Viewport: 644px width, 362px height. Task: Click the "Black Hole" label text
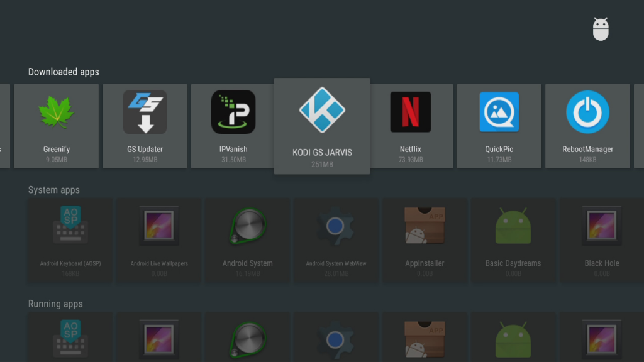[x=602, y=263]
